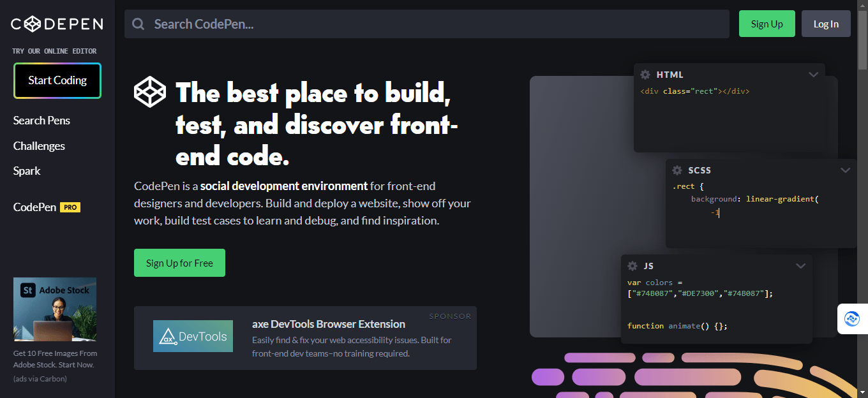Click the Sign Up for Free button
The height and width of the screenshot is (398, 868).
point(179,263)
